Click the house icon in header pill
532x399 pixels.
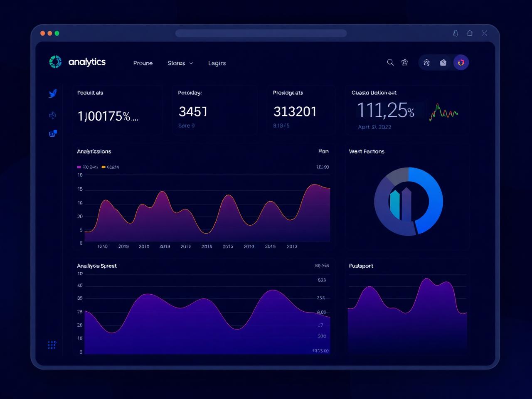coord(426,63)
